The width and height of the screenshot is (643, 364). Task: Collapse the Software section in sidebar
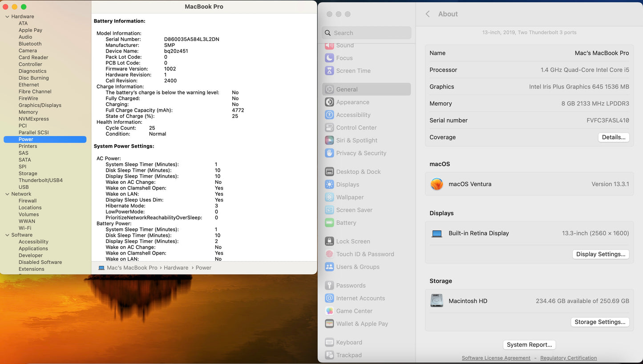pyautogui.click(x=7, y=235)
